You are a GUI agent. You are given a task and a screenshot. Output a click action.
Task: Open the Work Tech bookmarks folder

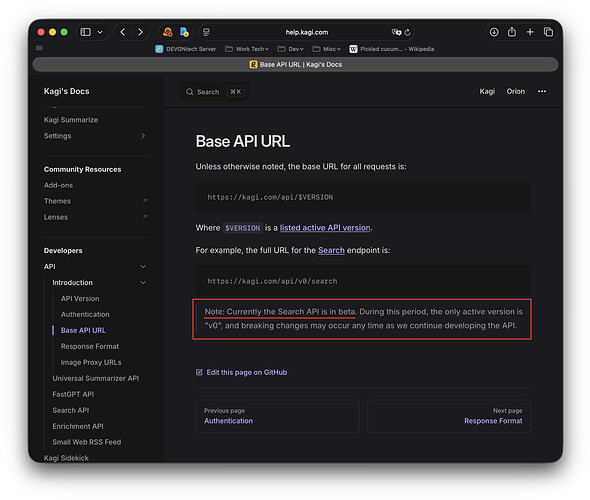(x=247, y=49)
